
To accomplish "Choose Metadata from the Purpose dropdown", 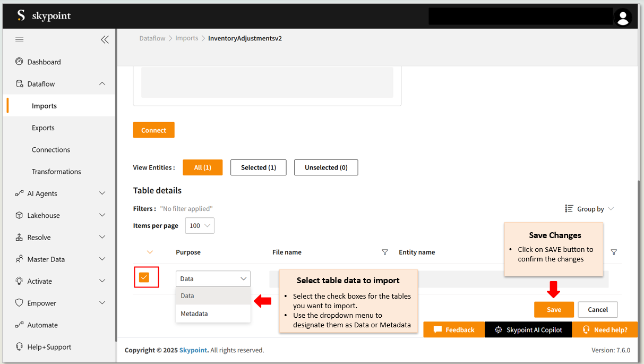I will [x=194, y=314].
